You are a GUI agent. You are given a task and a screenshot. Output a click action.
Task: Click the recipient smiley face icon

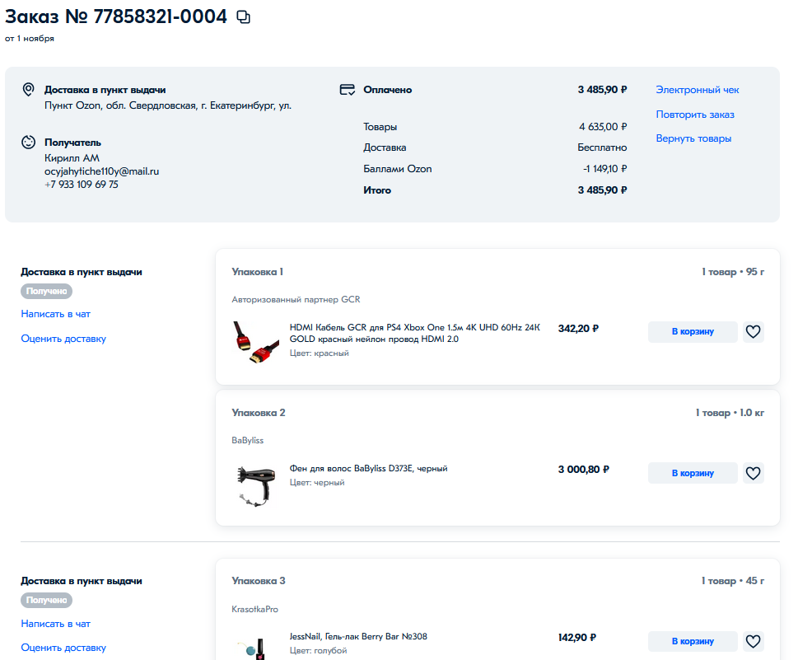tap(29, 142)
